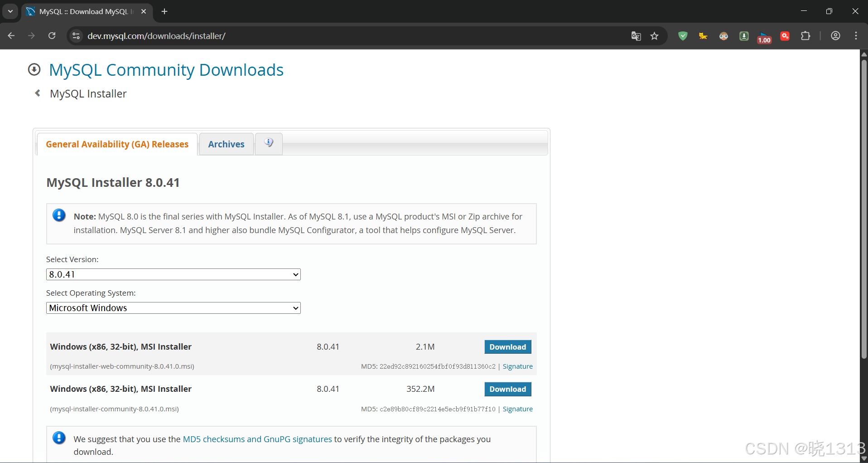Open the Chrome profile icon

coord(836,36)
